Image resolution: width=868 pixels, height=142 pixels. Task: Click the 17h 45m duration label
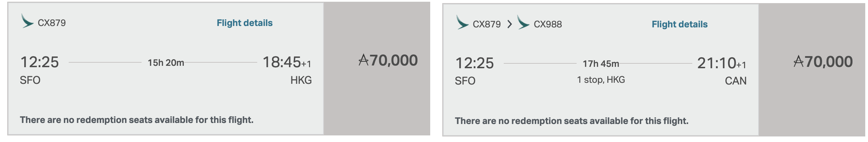pos(601,64)
